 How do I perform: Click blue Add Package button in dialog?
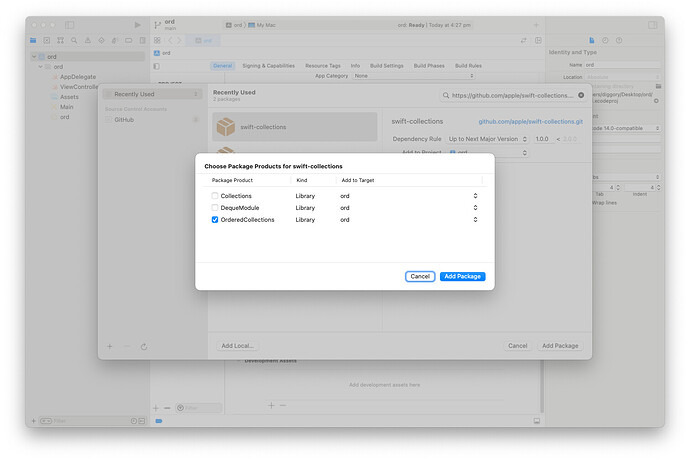click(462, 276)
